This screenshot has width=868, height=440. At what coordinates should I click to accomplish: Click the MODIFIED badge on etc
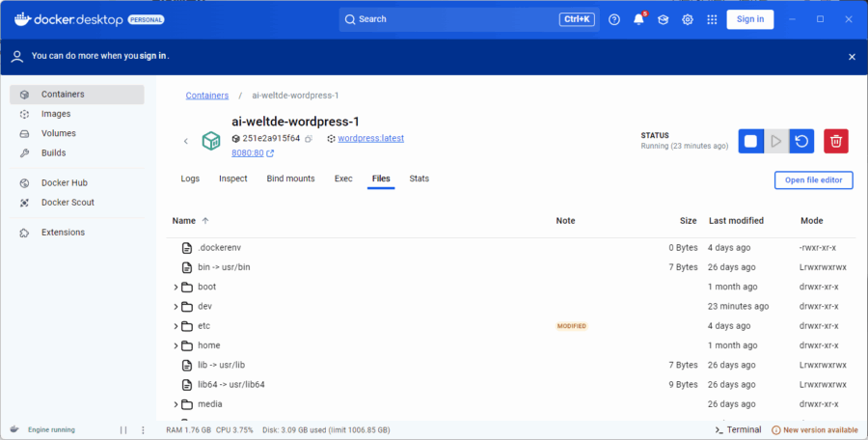pyautogui.click(x=571, y=326)
